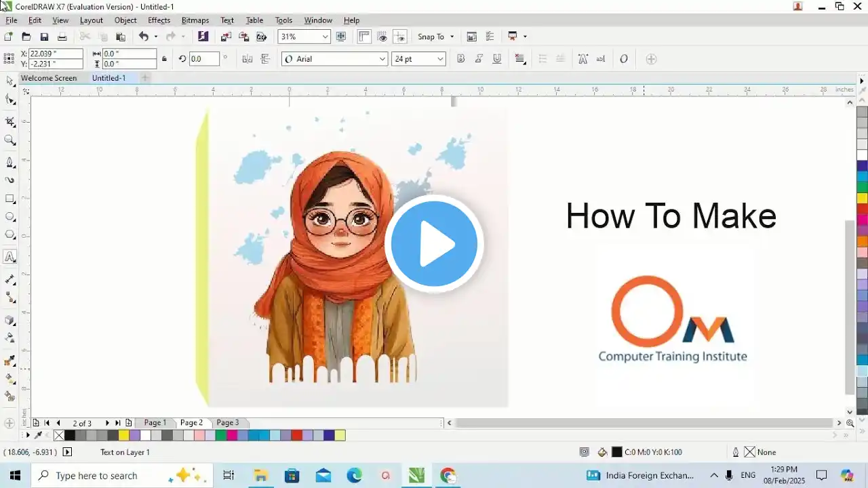Open the Arial font list dropdown
The width and height of the screenshot is (868, 488).
coord(382,59)
